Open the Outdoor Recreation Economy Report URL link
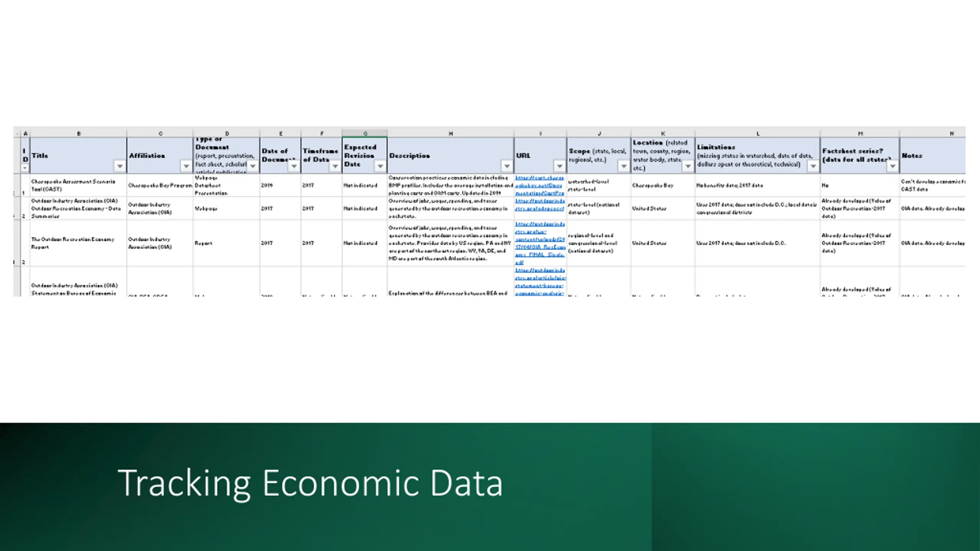 (x=540, y=243)
